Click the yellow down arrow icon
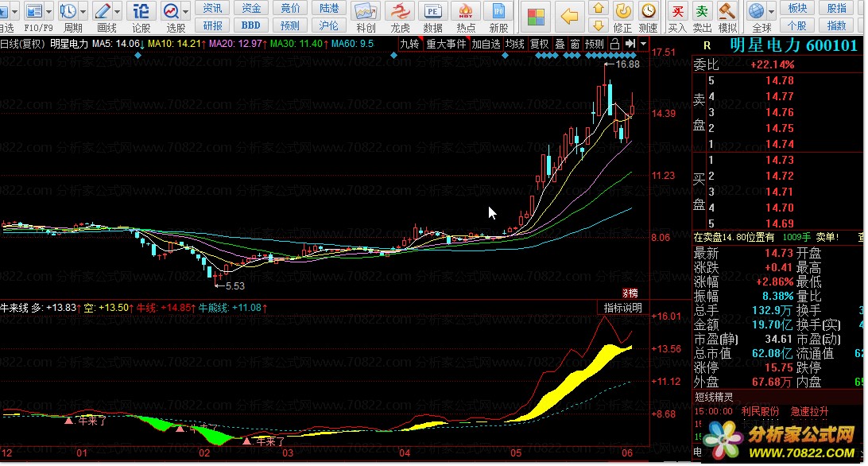868x466 pixels. pyautogui.click(x=598, y=25)
